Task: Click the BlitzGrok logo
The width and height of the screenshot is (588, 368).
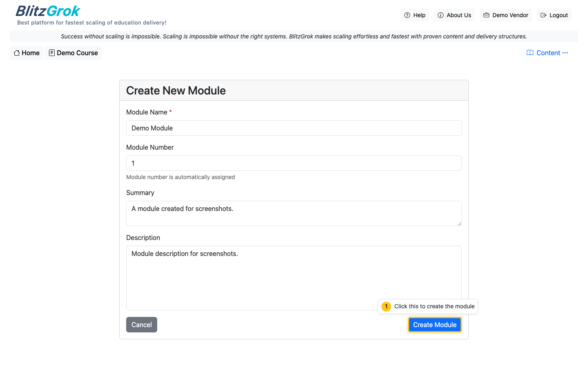Action: (47, 11)
